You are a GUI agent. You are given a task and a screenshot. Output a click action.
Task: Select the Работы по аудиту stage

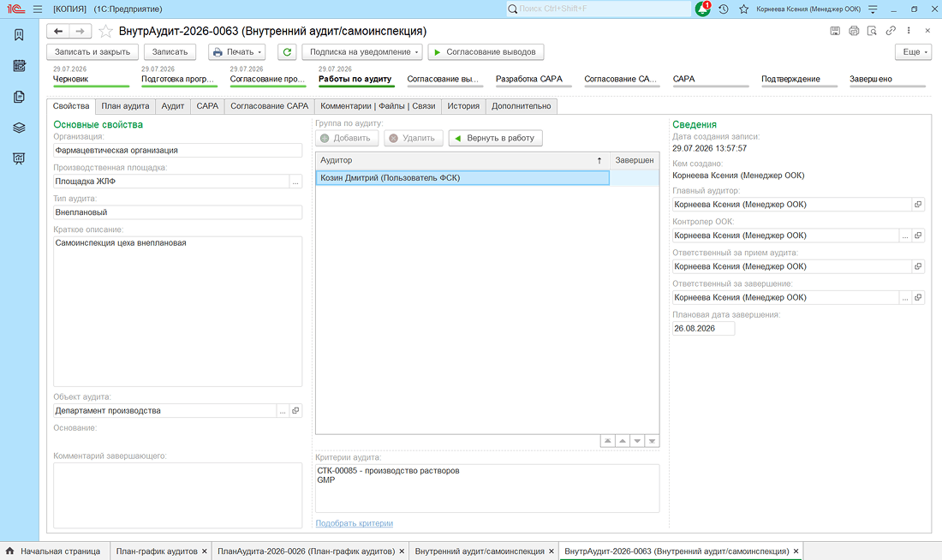point(355,79)
